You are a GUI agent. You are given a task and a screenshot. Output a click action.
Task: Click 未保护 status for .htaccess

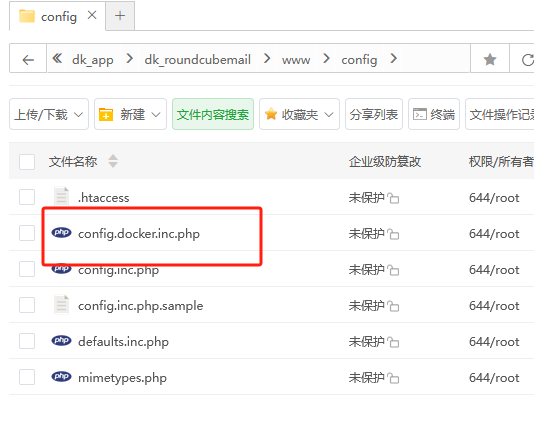366,197
